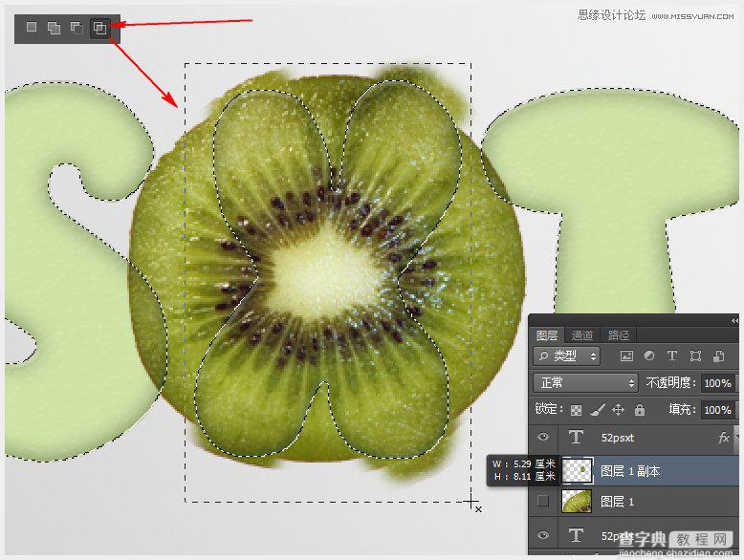This screenshot has width=744, height=560.
Task: Filter layers by text type
Action: click(672, 356)
